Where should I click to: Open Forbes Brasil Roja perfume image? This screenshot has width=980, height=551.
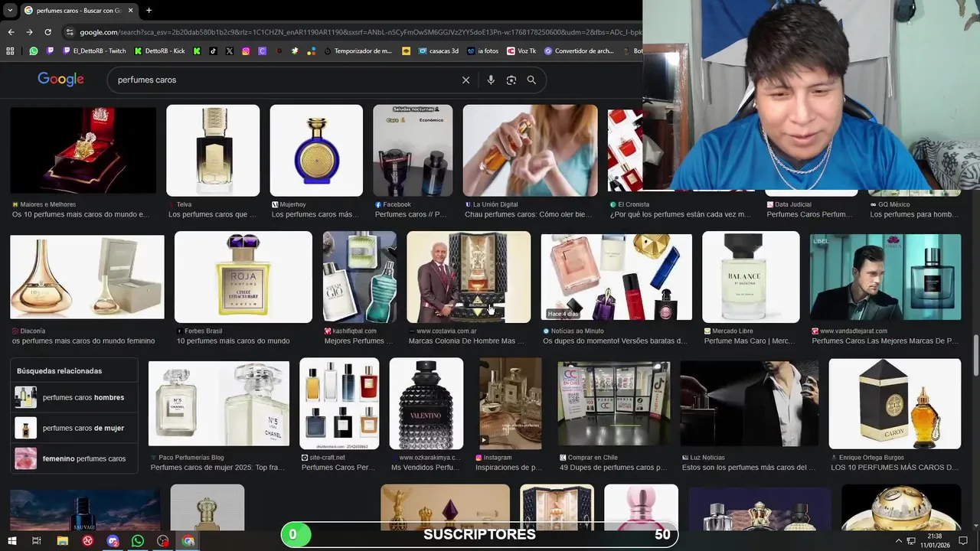243,276
